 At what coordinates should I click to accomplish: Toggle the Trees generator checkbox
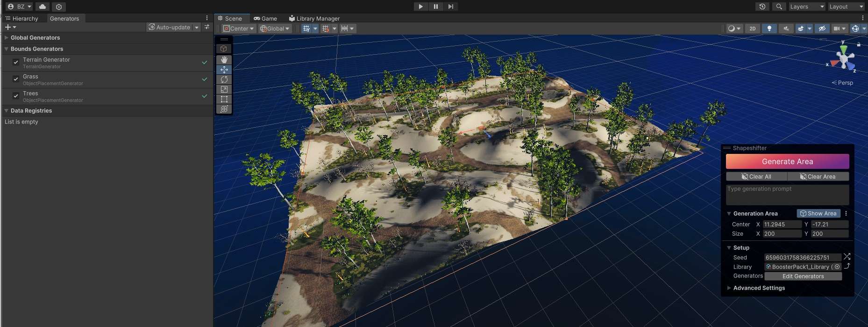tap(16, 96)
